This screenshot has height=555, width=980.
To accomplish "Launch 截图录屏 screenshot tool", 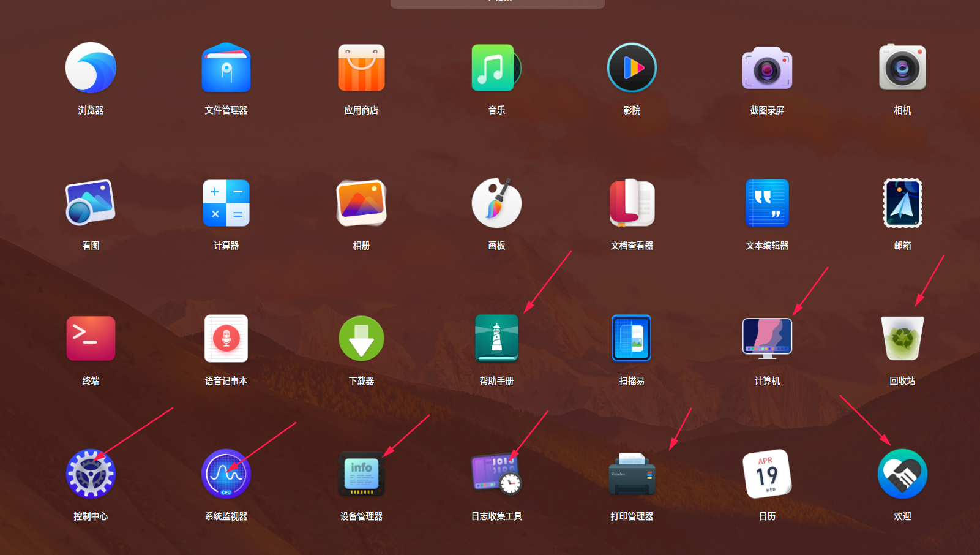I will click(x=767, y=67).
